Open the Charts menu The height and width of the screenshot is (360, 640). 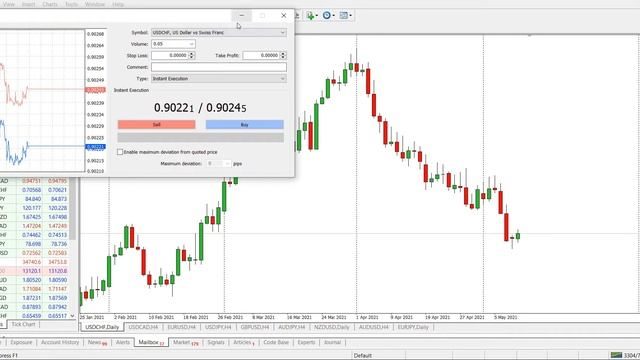tap(50, 4)
